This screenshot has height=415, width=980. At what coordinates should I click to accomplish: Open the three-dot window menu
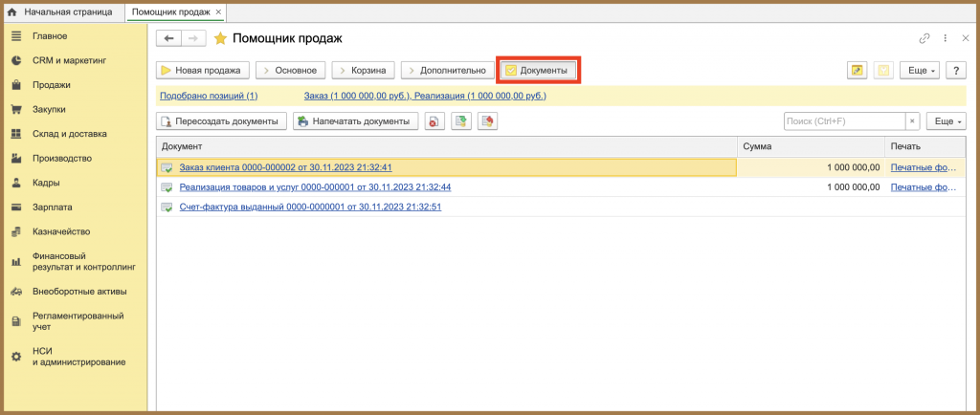(x=946, y=38)
